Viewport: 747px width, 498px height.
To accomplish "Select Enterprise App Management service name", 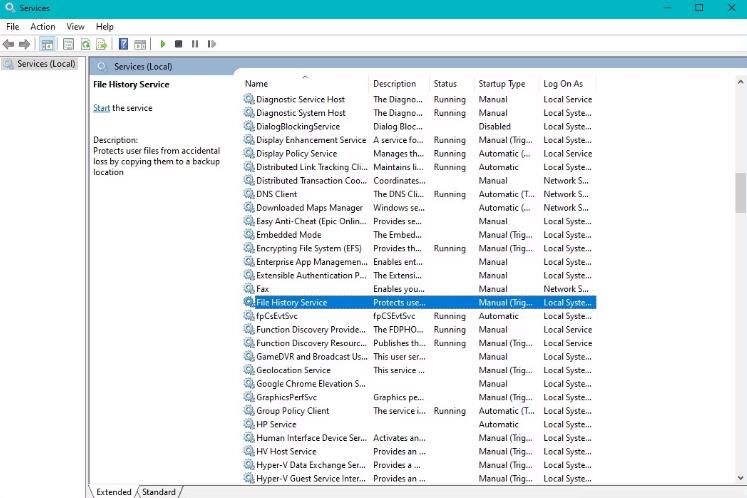I will click(312, 262).
